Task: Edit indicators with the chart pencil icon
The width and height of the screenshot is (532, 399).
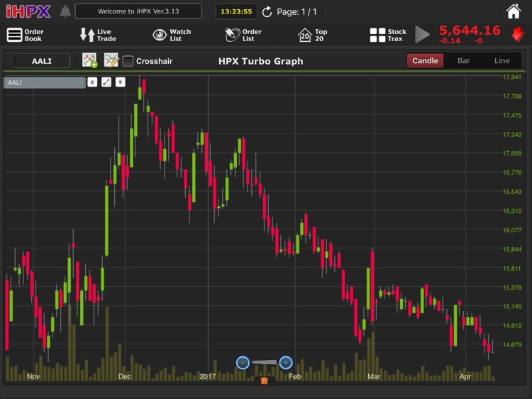Action: [111, 60]
